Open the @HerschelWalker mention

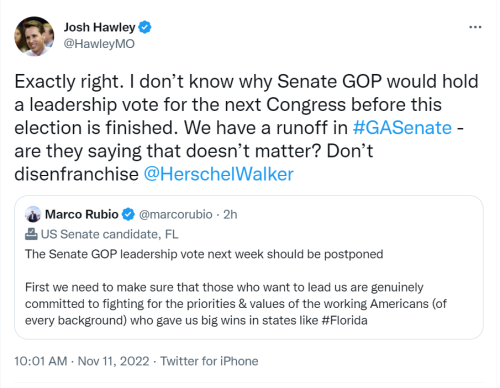coord(218,174)
